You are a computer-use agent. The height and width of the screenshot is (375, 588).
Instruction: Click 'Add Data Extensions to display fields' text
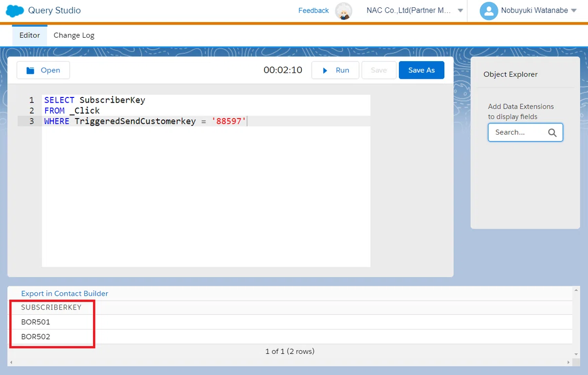[x=521, y=112]
